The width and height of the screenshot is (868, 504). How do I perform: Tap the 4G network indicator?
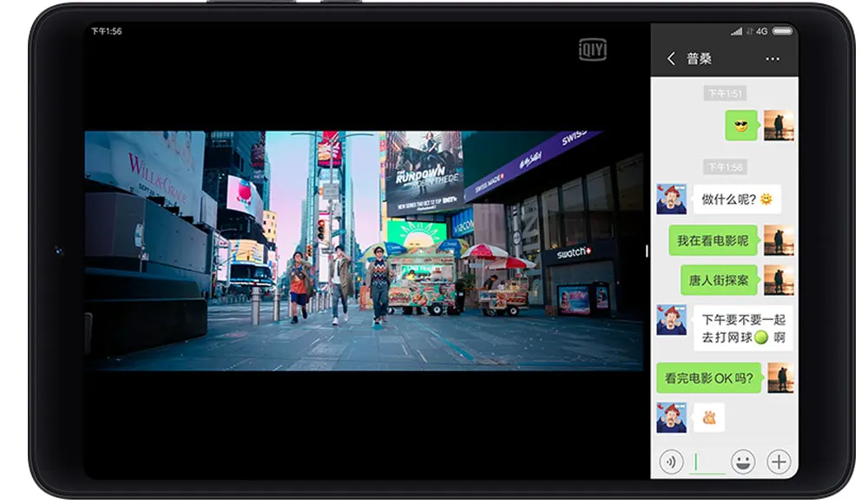click(762, 31)
